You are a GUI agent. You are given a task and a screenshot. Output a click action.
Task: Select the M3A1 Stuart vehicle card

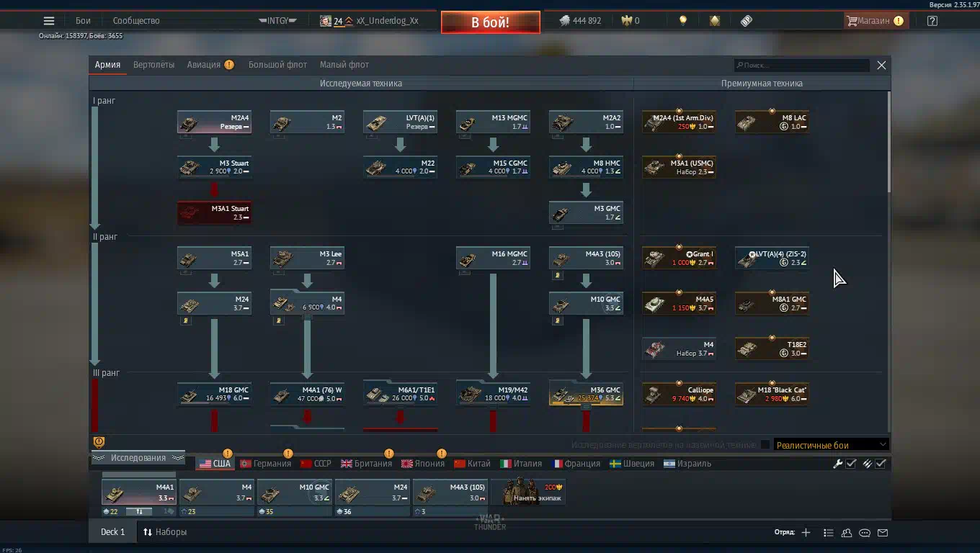(x=214, y=213)
